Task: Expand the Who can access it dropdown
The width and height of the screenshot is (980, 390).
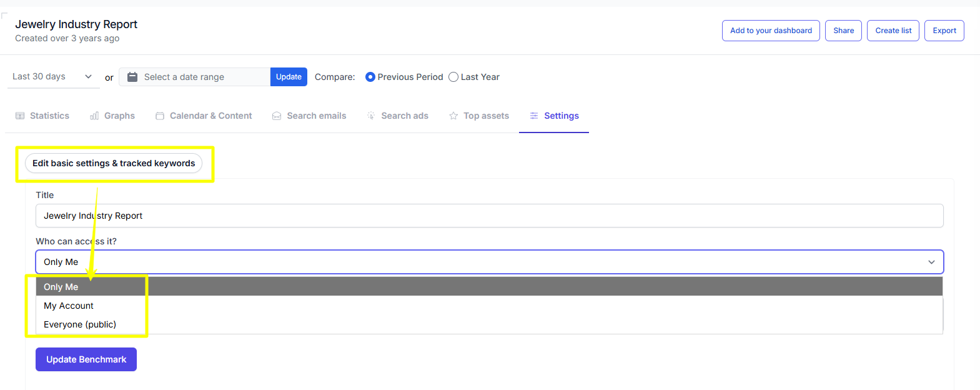Action: (x=489, y=262)
